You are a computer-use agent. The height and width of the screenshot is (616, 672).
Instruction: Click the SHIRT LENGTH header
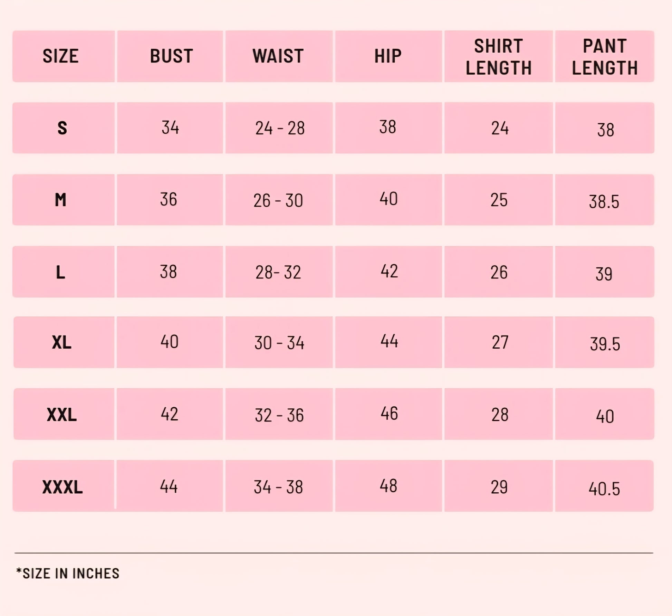click(x=498, y=56)
